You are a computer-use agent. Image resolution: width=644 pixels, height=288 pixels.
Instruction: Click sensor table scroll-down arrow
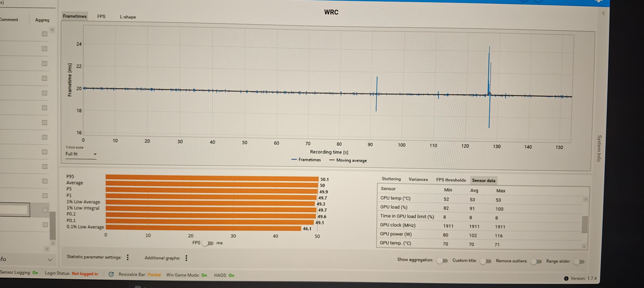click(x=584, y=246)
